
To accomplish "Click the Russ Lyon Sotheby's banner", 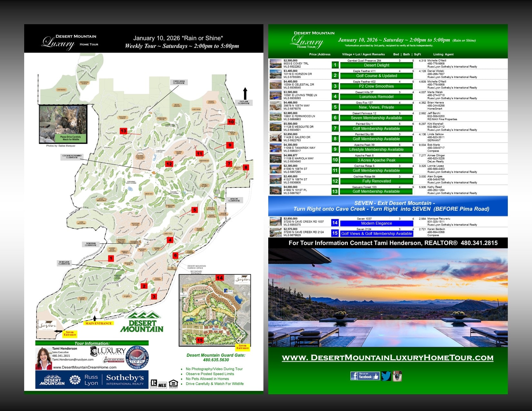I will click(92, 380).
